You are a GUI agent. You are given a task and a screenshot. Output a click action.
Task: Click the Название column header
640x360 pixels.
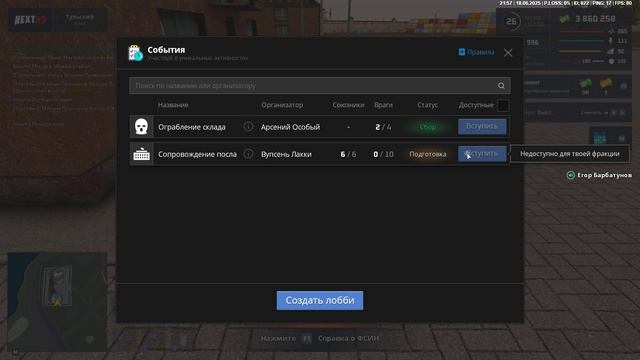pos(173,105)
